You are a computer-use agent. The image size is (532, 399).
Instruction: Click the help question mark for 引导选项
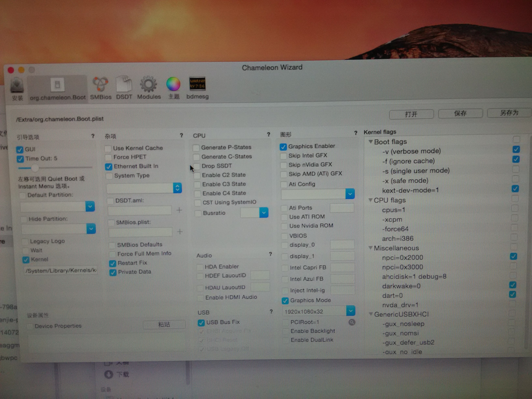(x=93, y=136)
